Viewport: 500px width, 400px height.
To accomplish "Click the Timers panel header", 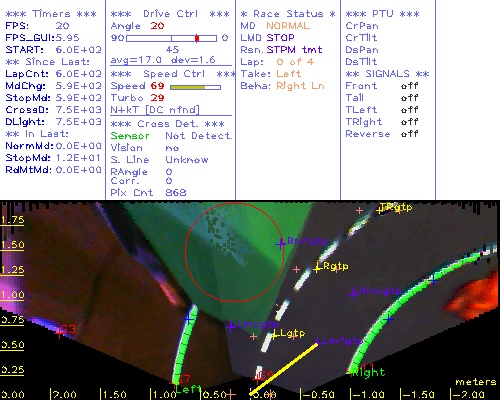I will [51, 14].
